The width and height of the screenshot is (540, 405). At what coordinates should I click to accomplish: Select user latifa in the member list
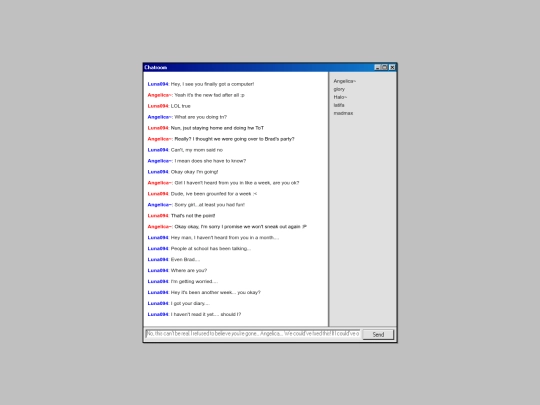[339, 105]
